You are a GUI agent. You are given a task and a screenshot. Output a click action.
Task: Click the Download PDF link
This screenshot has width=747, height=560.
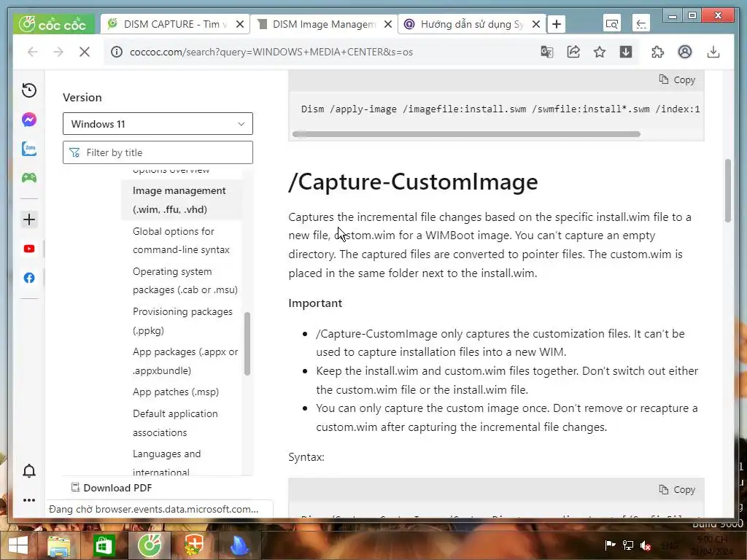(x=112, y=488)
